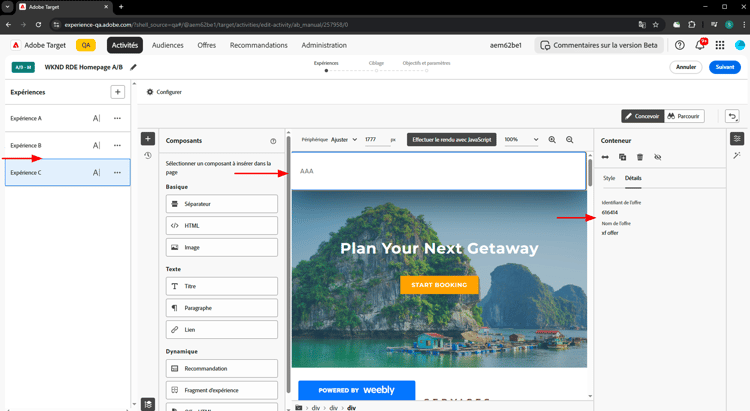
Task: Open the Administration menu
Action: (324, 45)
